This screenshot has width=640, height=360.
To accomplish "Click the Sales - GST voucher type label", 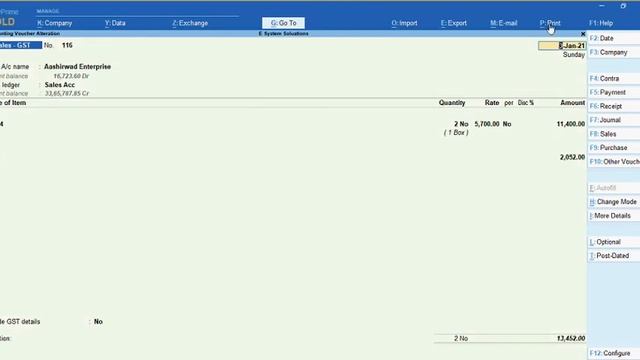I will tap(20, 45).
